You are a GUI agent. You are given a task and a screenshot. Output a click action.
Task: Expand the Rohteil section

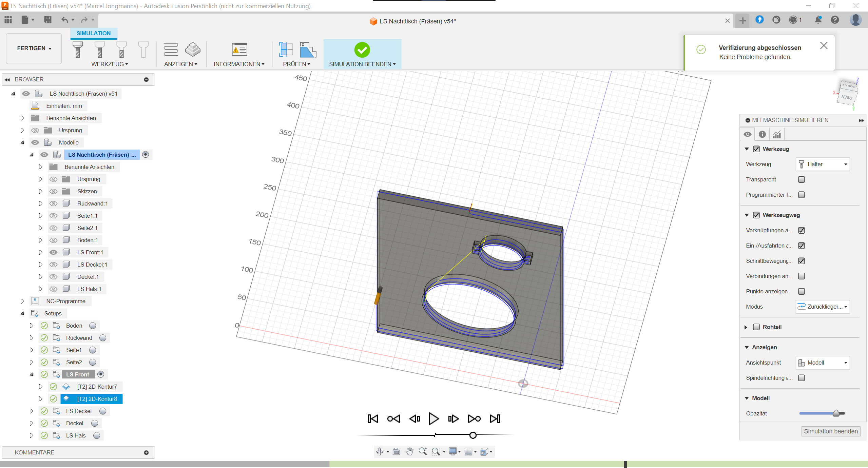pyautogui.click(x=746, y=327)
